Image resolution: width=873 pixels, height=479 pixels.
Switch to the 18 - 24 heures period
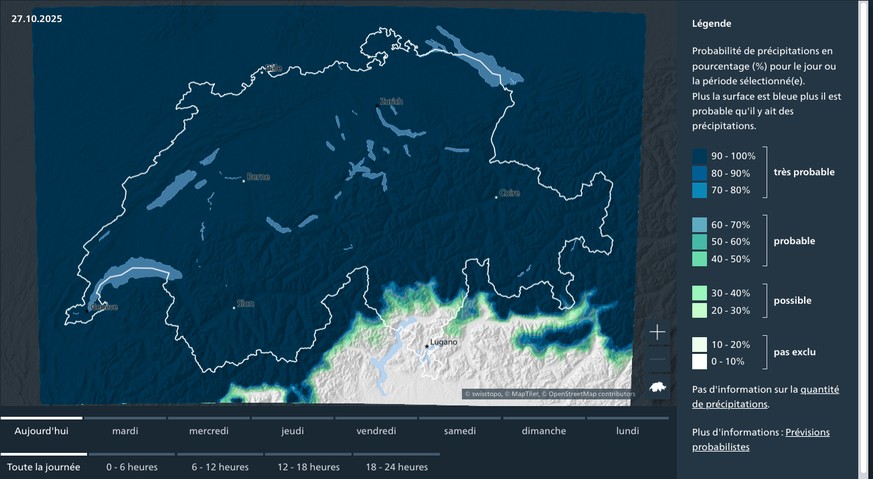[398, 467]
